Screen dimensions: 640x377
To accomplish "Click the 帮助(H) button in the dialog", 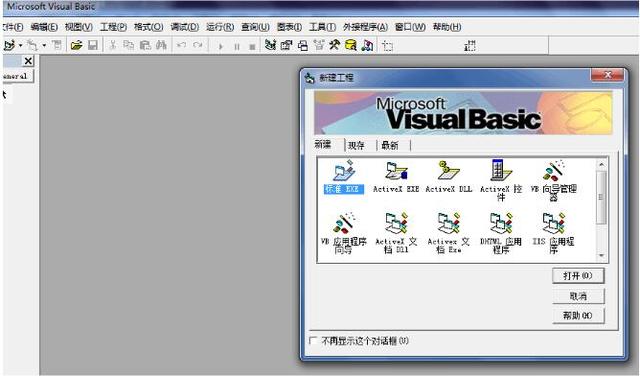I will pyautogui.click(x=578, y=315).
